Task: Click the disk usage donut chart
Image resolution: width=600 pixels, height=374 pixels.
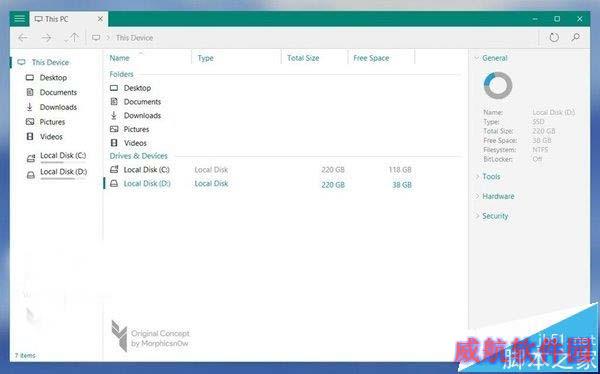Action: click(498, 85)
